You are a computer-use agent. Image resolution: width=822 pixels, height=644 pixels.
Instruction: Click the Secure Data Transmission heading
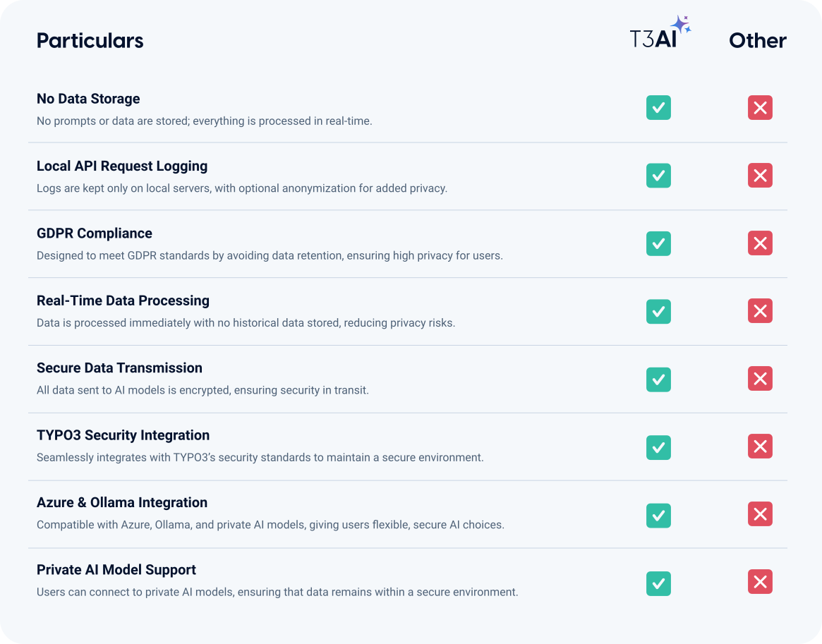119,368
